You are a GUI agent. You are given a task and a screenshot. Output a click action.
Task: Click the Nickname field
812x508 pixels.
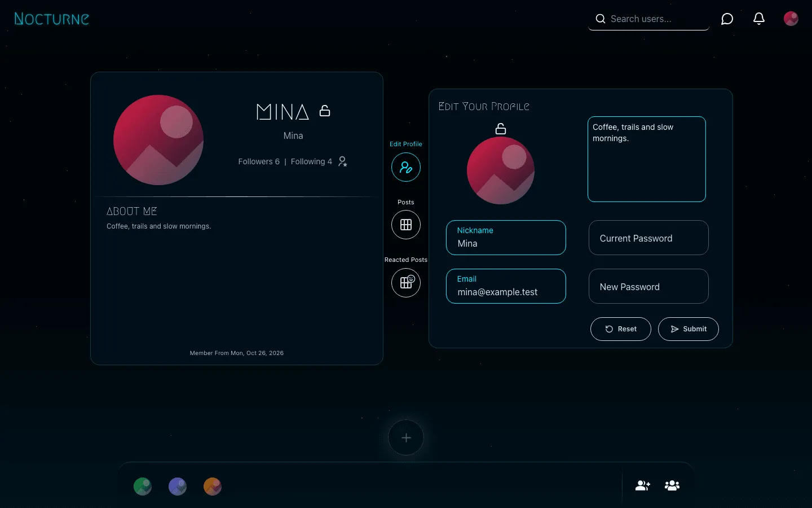point(506,238)
